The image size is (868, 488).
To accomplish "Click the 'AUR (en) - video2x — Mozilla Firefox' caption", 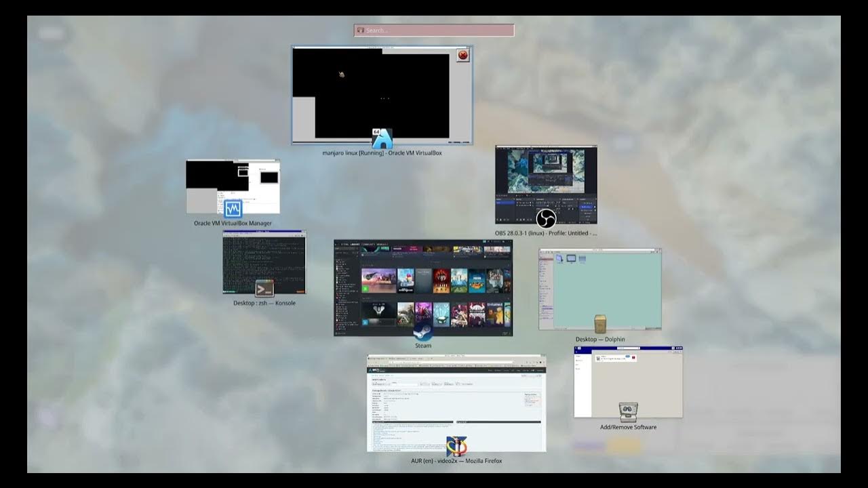I will pyautogui.click(x=456, y=461).
